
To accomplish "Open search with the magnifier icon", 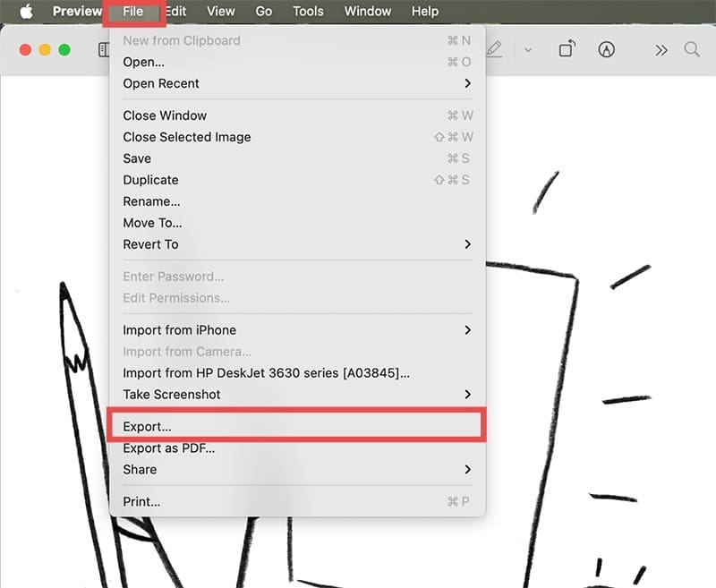I will [692, 50].
